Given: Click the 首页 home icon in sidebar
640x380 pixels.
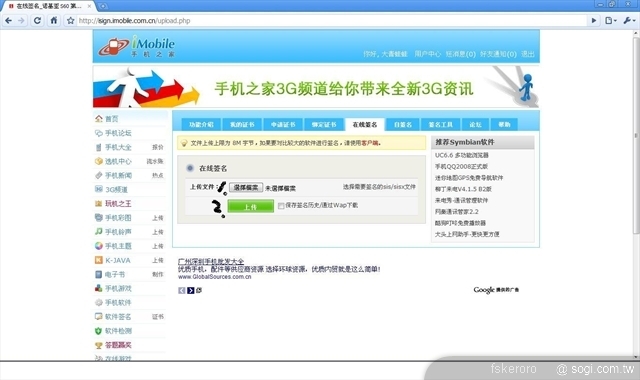Looking at the screenshot, I should 98,119.
